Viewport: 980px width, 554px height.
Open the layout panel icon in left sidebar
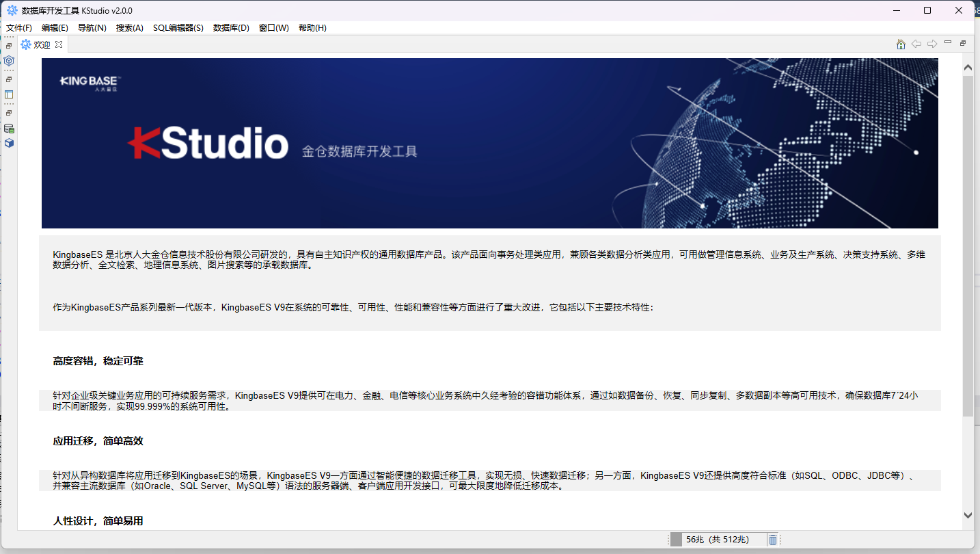(9, 94)
